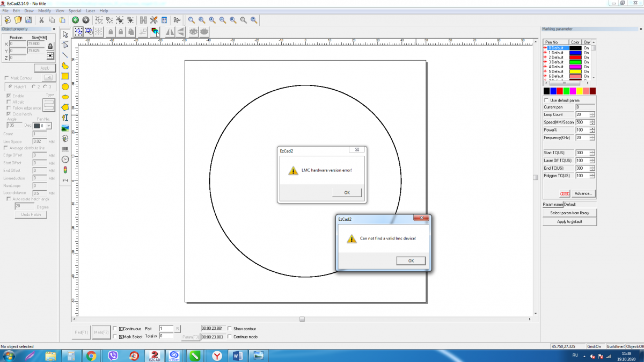Toggle the Cross hatch checkbox
The width and height of the screenshot is (644, 362).
pyautogui.click(x=8, y=114)
